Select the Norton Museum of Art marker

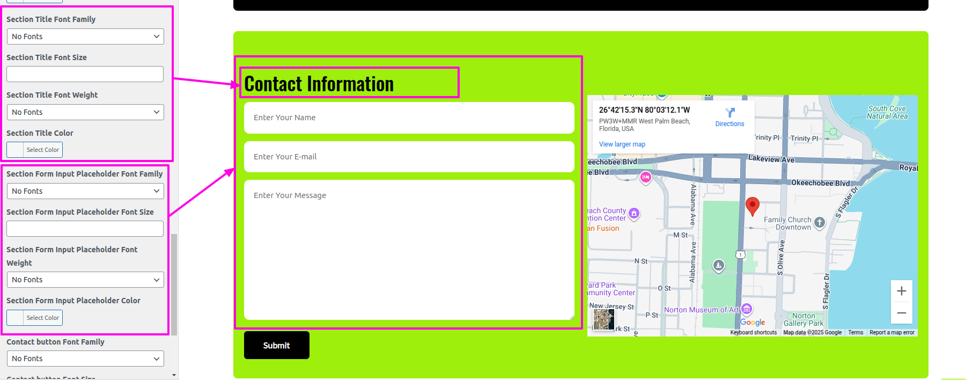coord(747,309)
